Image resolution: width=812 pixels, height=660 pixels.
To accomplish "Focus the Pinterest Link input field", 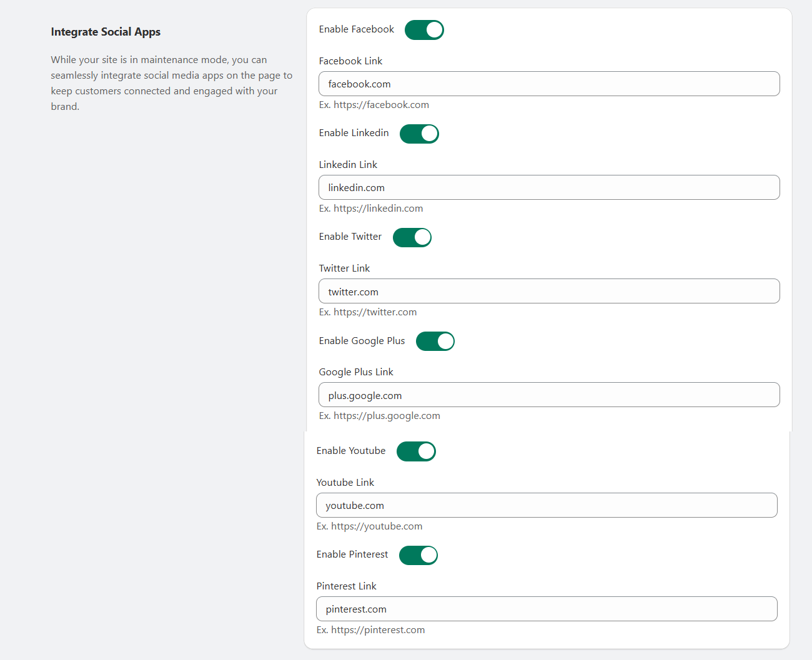I will [547, 609].
